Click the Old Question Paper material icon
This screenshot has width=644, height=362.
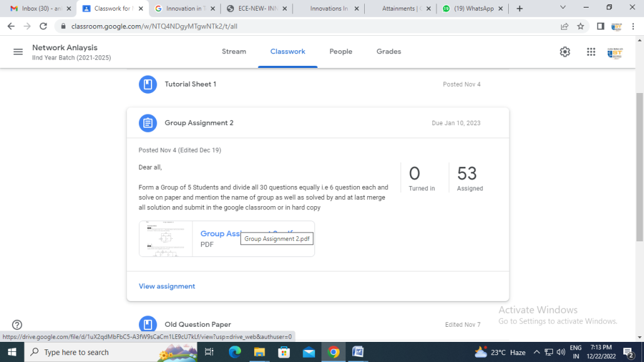click(x=148, y=324)
